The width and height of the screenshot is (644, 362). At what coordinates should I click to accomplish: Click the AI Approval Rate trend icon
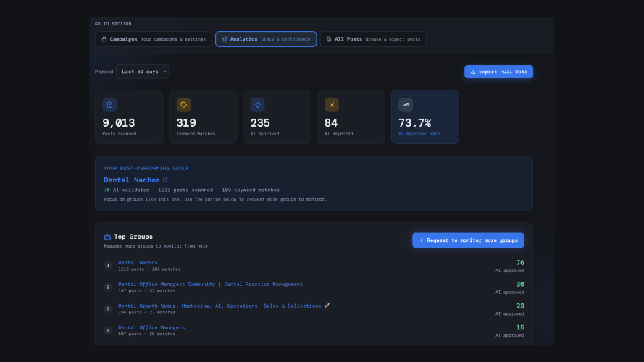coord(406,105)
